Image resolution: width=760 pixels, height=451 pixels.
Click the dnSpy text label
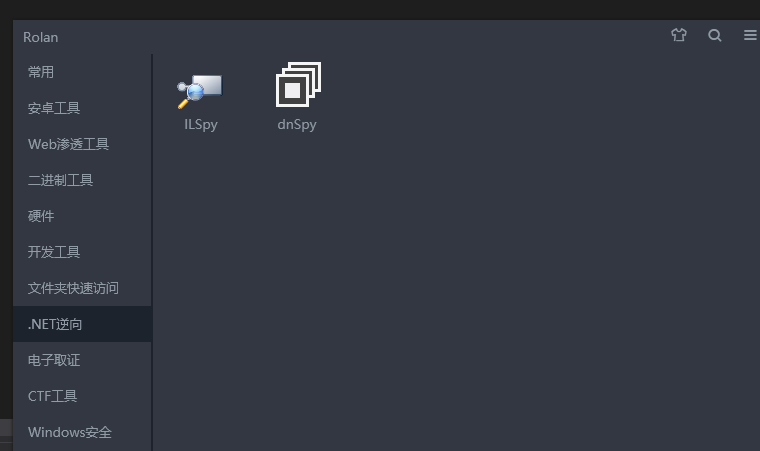click(x=297, y=125)
